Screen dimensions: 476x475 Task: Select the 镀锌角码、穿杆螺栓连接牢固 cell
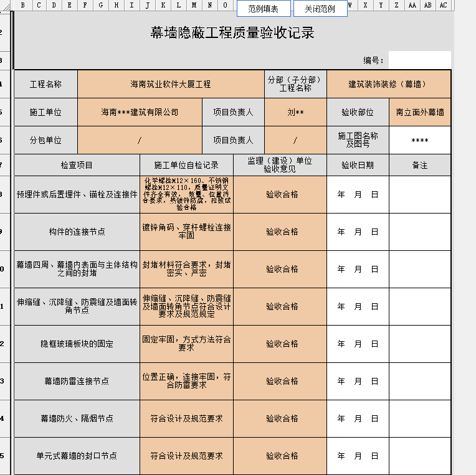[186, 232]
